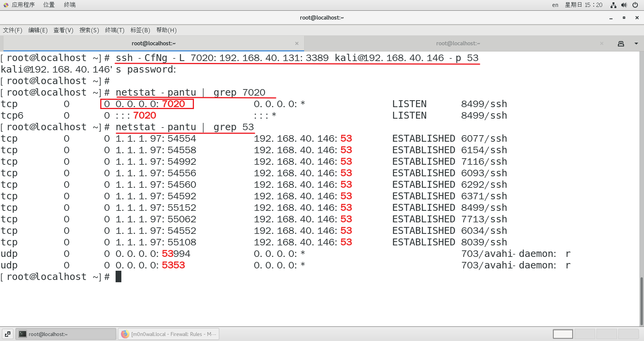Click the 'netstat -pantu | grep 7020' command

190,93
